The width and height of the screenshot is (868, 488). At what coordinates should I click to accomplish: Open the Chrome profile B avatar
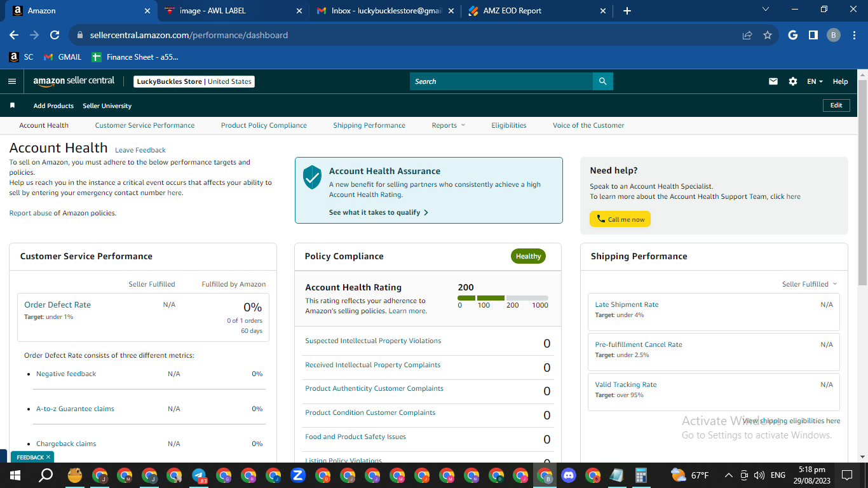(x=834, y=35)
